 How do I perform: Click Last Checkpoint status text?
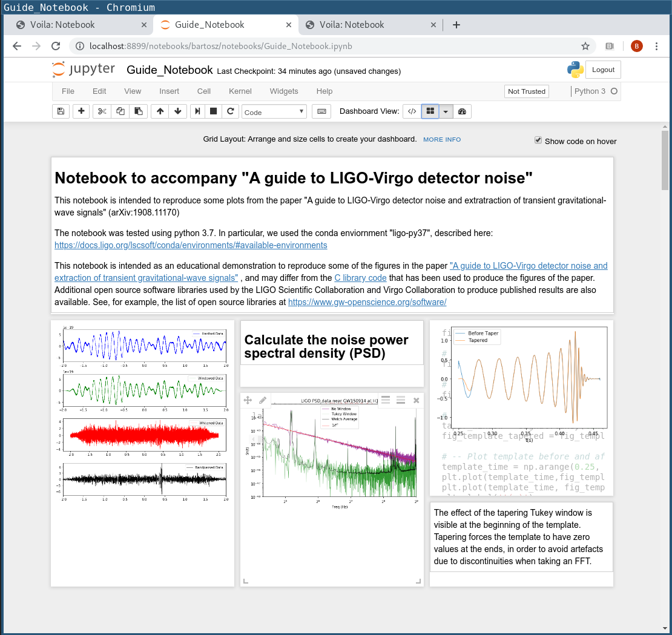pyautogui.click(x=309, y=71)
